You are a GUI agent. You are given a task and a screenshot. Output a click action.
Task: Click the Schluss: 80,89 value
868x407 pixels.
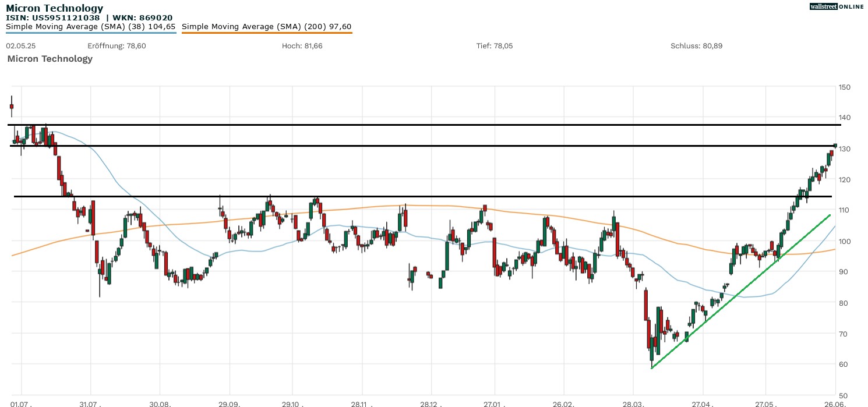(x=696, y=46)
